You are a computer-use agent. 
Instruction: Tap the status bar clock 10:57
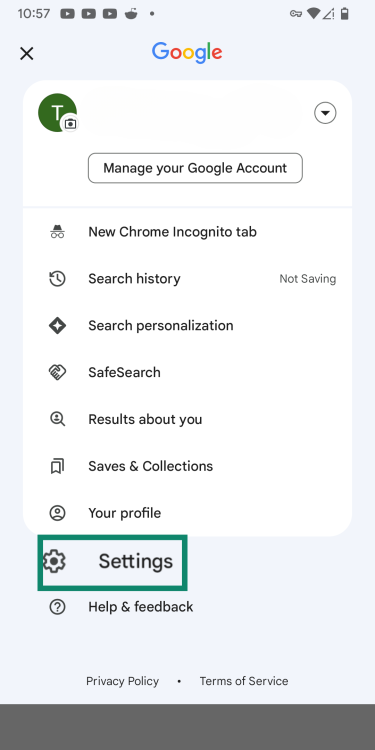click(33, 13)
